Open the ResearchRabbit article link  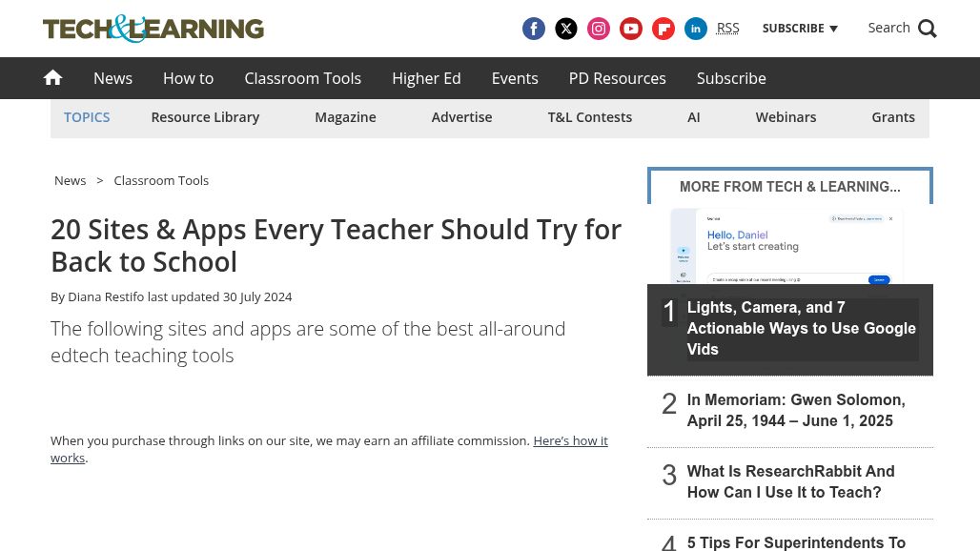pos(790,481)
